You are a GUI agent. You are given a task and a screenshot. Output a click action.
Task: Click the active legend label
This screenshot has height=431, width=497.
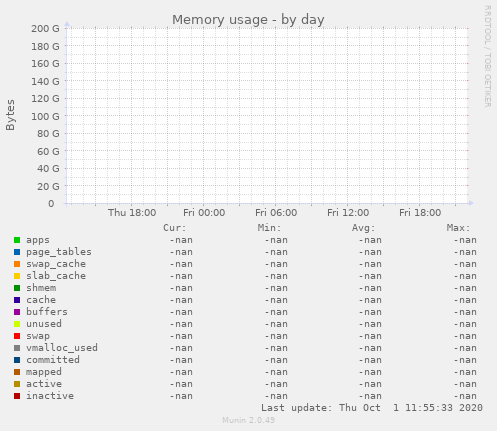[x=44, y=384]
